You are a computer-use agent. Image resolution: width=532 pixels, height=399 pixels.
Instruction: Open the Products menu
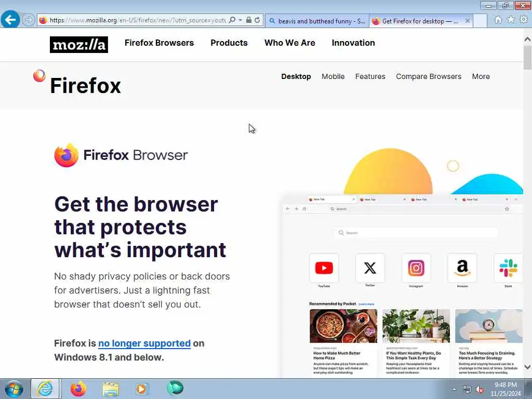pos(229,43)
